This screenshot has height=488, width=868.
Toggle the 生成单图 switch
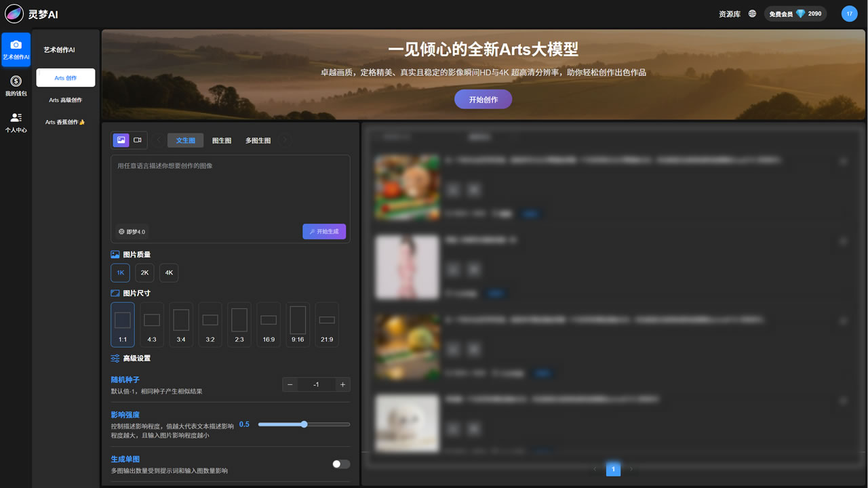pyautogui.click(x=341, y=464)
